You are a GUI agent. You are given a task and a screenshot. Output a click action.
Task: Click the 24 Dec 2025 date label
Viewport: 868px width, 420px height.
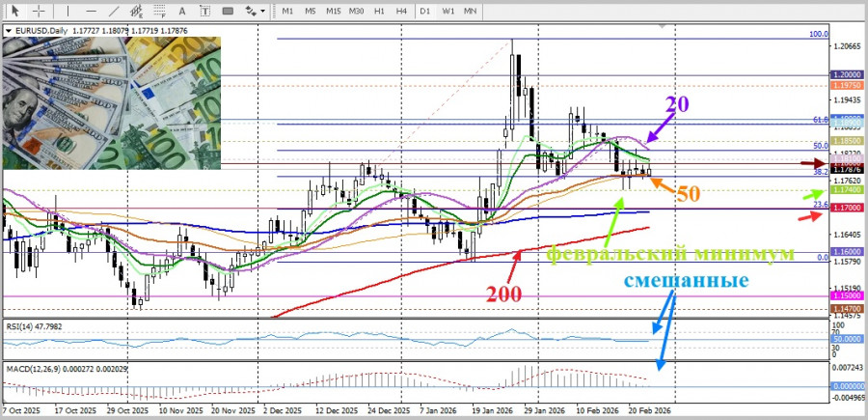pyautogui.click(x=391, y=411)
